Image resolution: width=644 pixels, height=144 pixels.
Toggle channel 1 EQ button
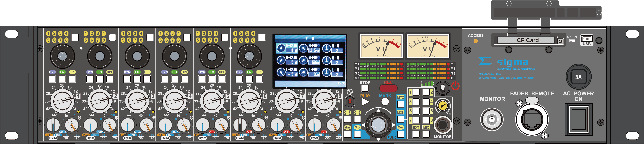click(x=62, y=79)
